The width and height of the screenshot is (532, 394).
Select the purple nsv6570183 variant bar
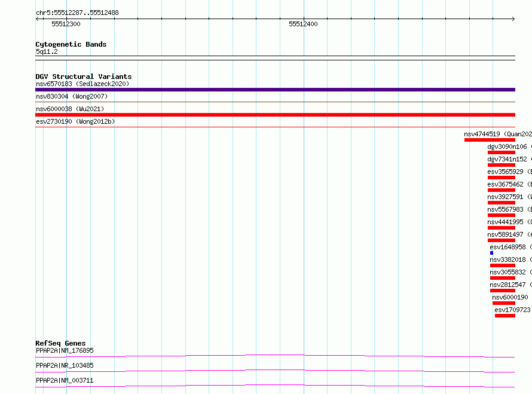(275, 90)
